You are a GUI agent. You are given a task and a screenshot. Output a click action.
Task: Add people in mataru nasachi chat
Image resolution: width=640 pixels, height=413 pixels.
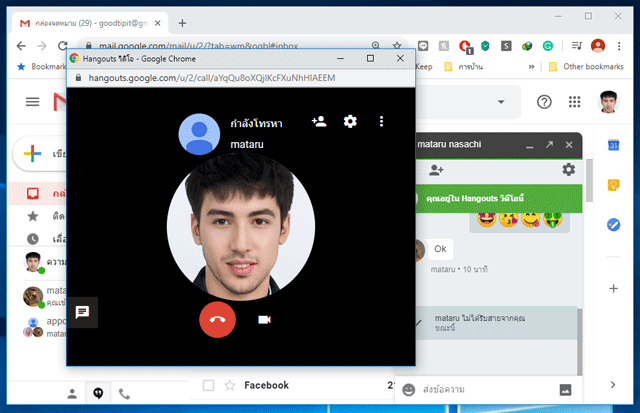[x=436, y=170]
